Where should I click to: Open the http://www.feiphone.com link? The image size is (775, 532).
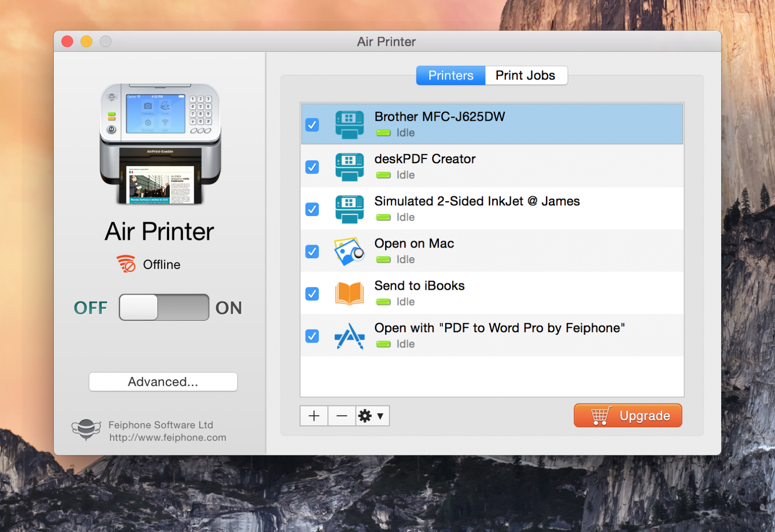pyautogui.click(x=168, y=438)
